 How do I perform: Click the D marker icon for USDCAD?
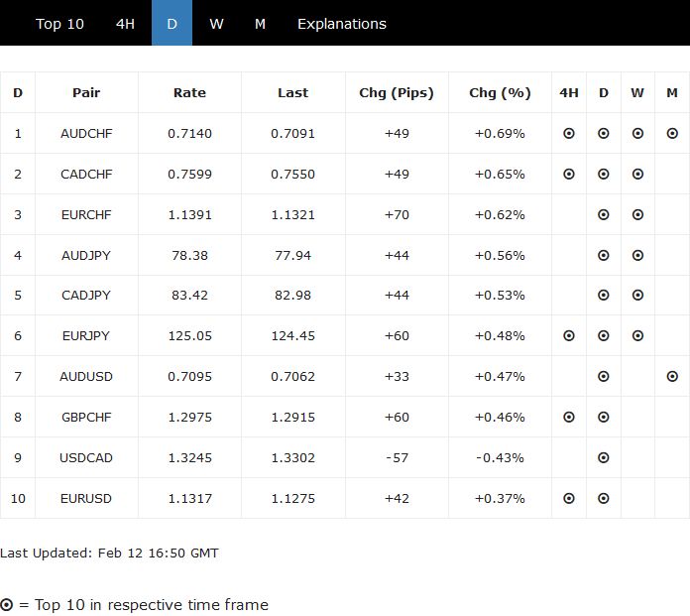coord(604,458)
